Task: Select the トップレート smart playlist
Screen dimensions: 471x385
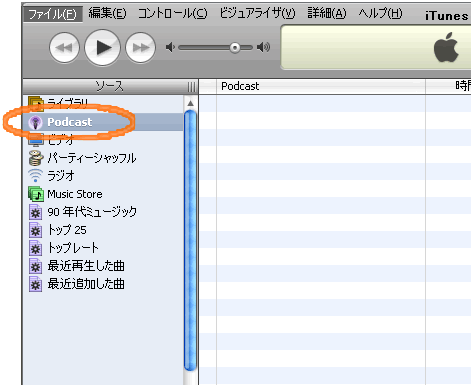Action: (x=103, y=248)
